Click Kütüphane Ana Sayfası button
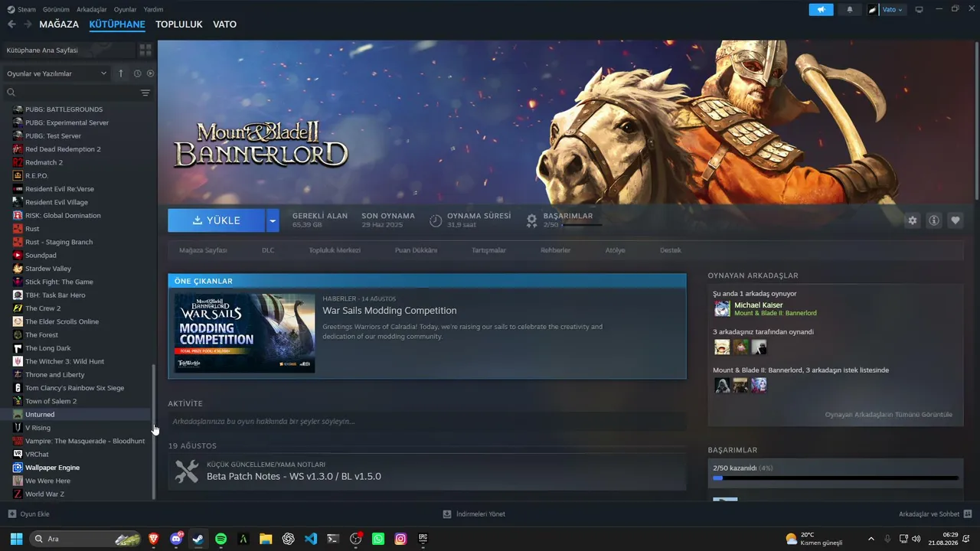 click(67, 51)
